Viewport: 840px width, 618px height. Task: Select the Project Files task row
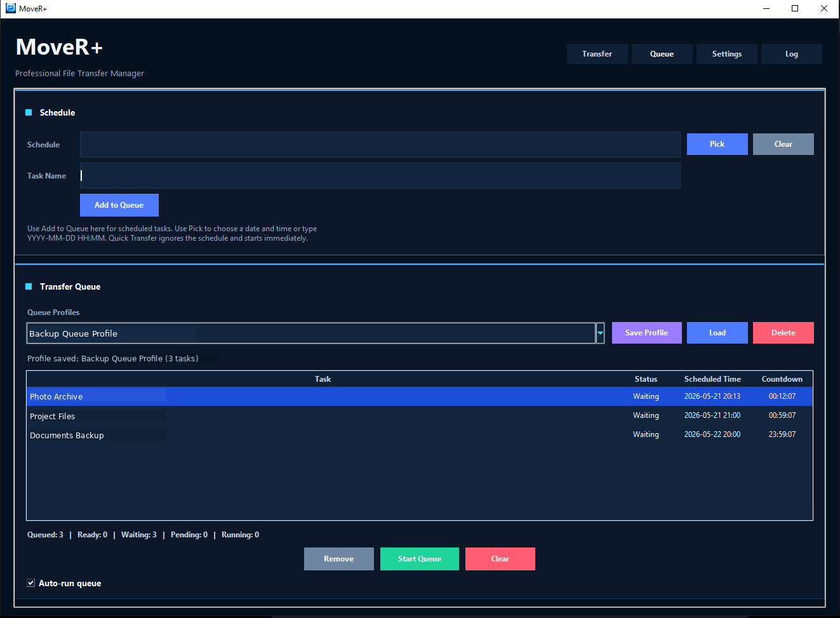(x=419, y=415)
